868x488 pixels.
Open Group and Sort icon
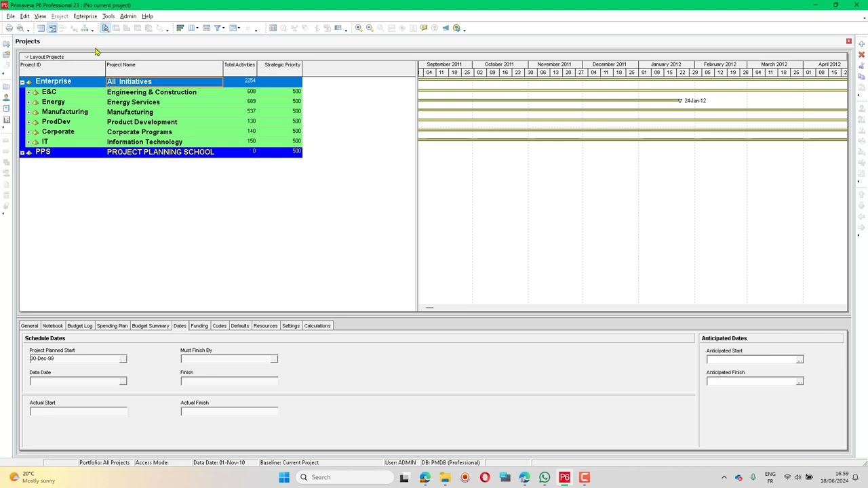point(233,28)
